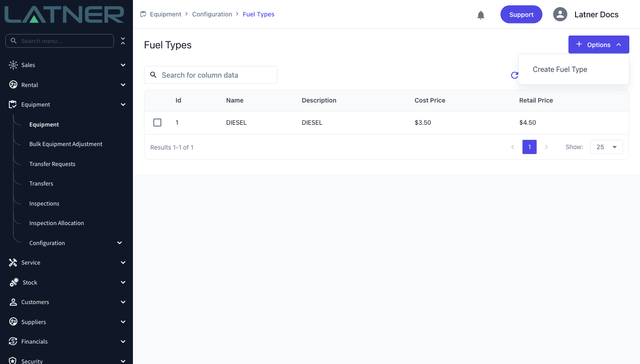Collapse the sidebar menu toggle arrows
The height and width of the screenshot is (364, 640).
(x=123, y=41)
